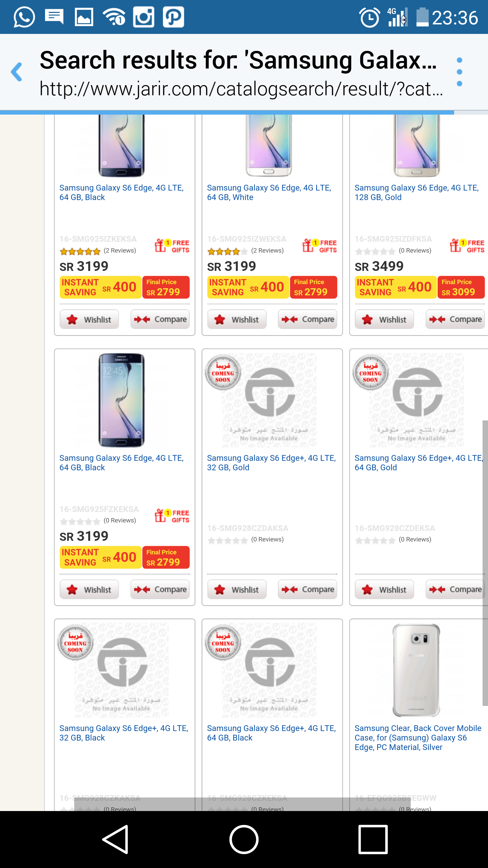Click the vertical scrollbar on the right edge

(x=485, y=563)
